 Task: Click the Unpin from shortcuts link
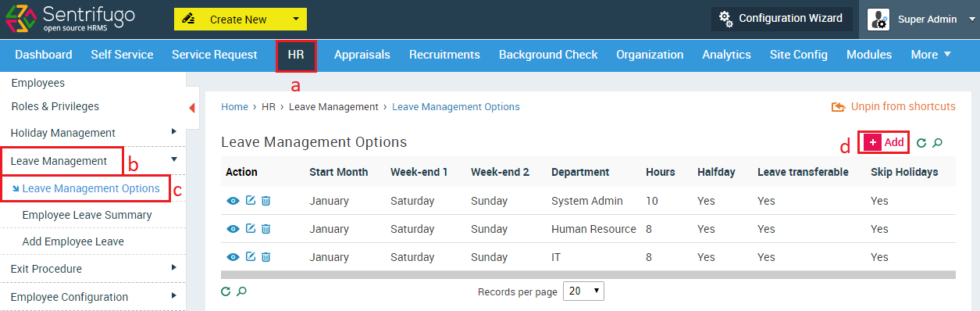pyautogui.click(x=894, y=106)
